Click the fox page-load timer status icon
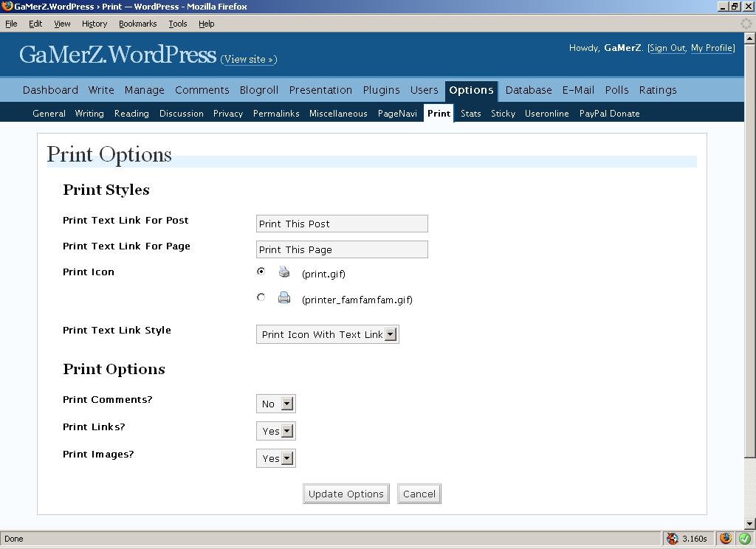Image resolution: width=756 pixels, height=549 pixels. tap(672, 539)
